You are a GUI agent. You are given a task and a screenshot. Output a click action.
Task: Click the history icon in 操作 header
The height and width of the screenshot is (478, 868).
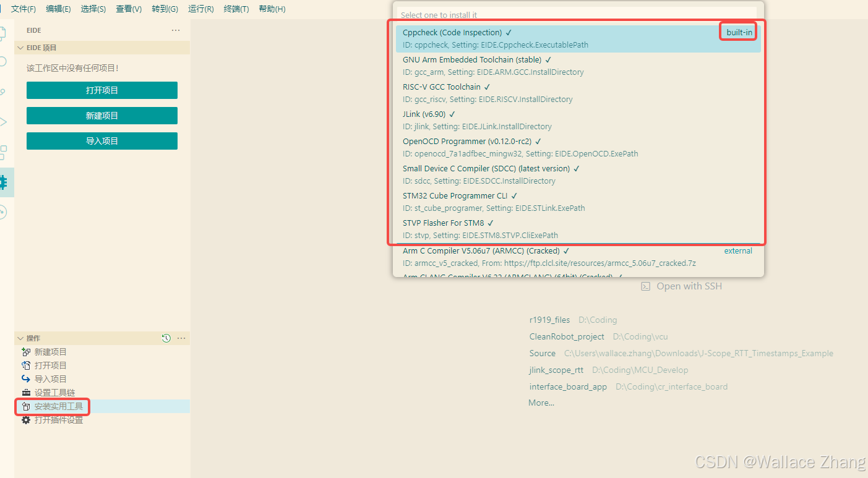click(166, 338)
